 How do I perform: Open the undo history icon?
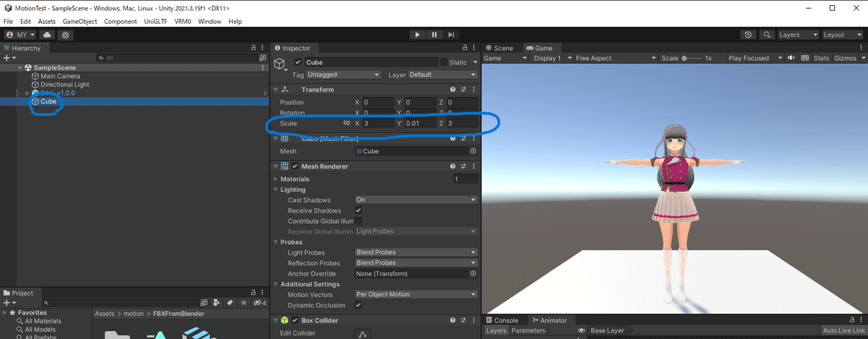coord(748,35)
